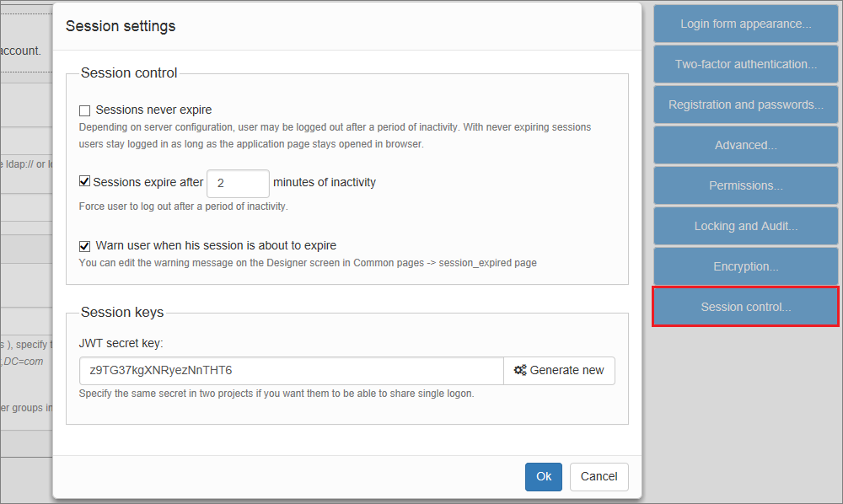Click the inactivity minutes input box

(237, 183)
